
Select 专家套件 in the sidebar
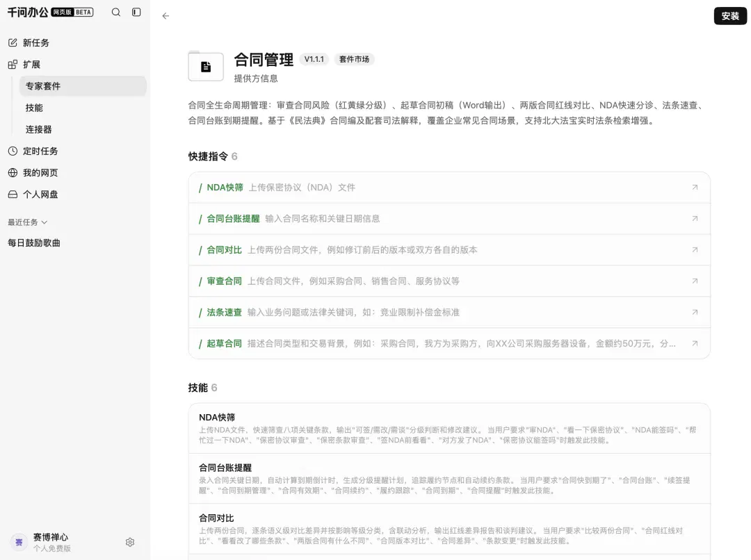pyautogui.click(x=82, y=86)
